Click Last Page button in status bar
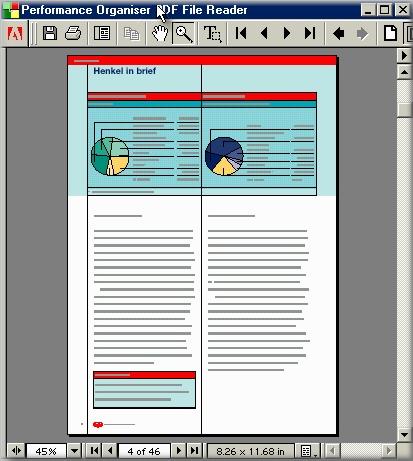The height and width of the screenshot is (461, 413). tap(194, 451)
